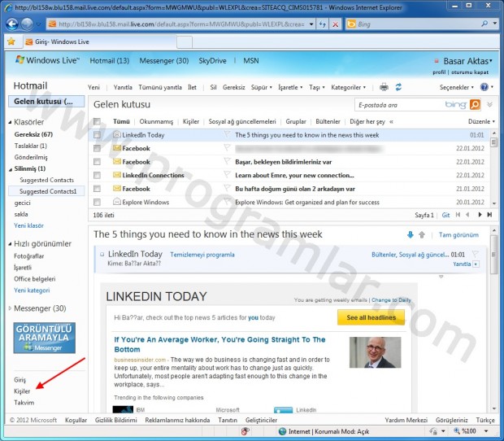Screen dimensions: 504x441
Task: Tick the Explore Windows message checkbox
Action: point(97,203)
